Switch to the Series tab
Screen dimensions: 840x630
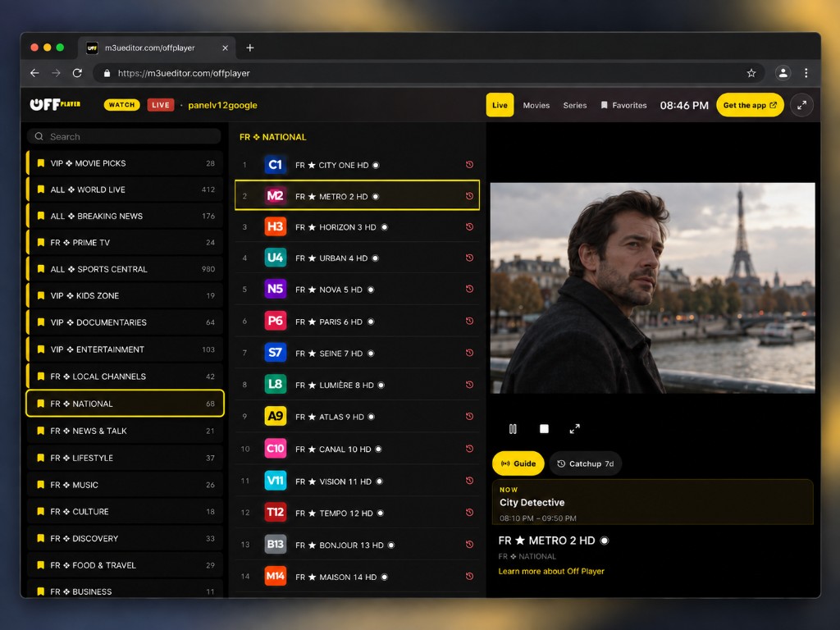tap(575, 105)
